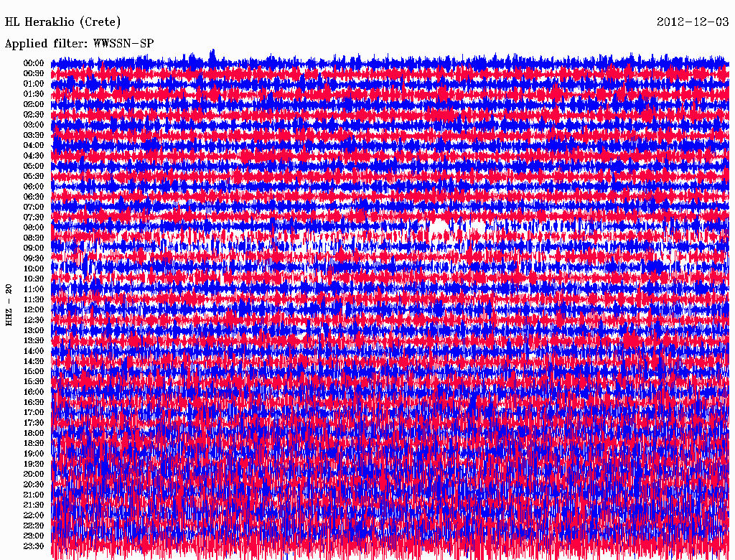Select the 05:30 time label
Screen dimensions: 735x560
(x=33, y=176)
